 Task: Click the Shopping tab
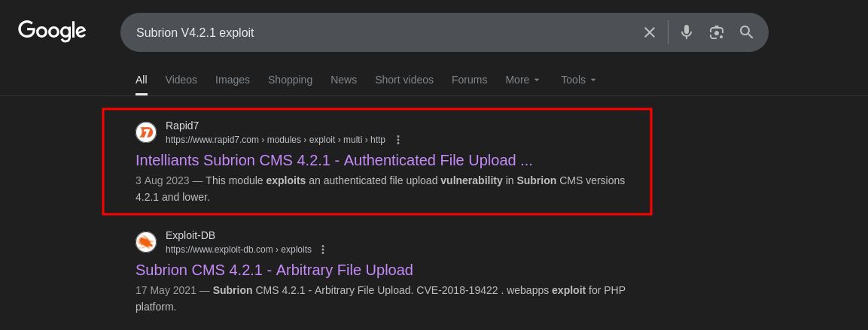click(290, 80)
